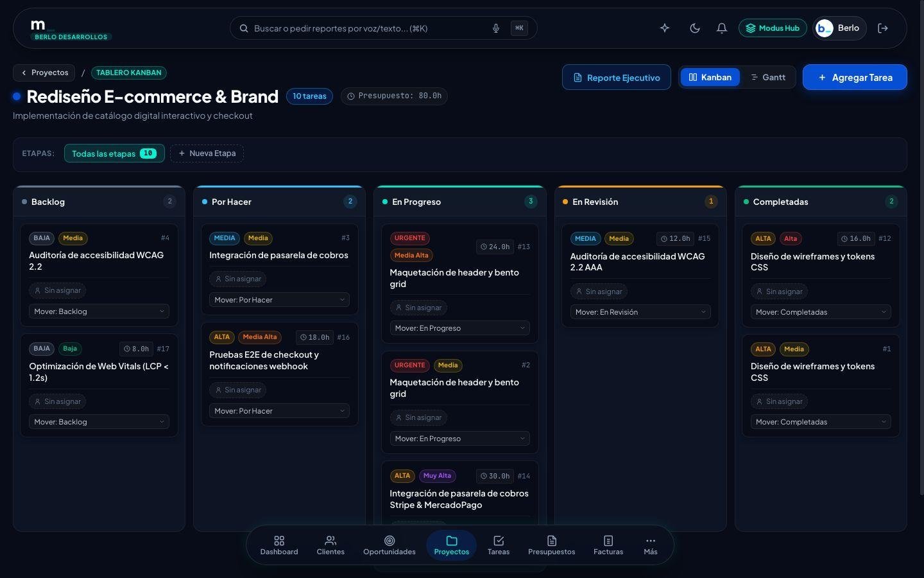The width and height of the screenshot is (924, 578).
Task: Click the Agregar Tarea button
Action: tap(855, 78)
